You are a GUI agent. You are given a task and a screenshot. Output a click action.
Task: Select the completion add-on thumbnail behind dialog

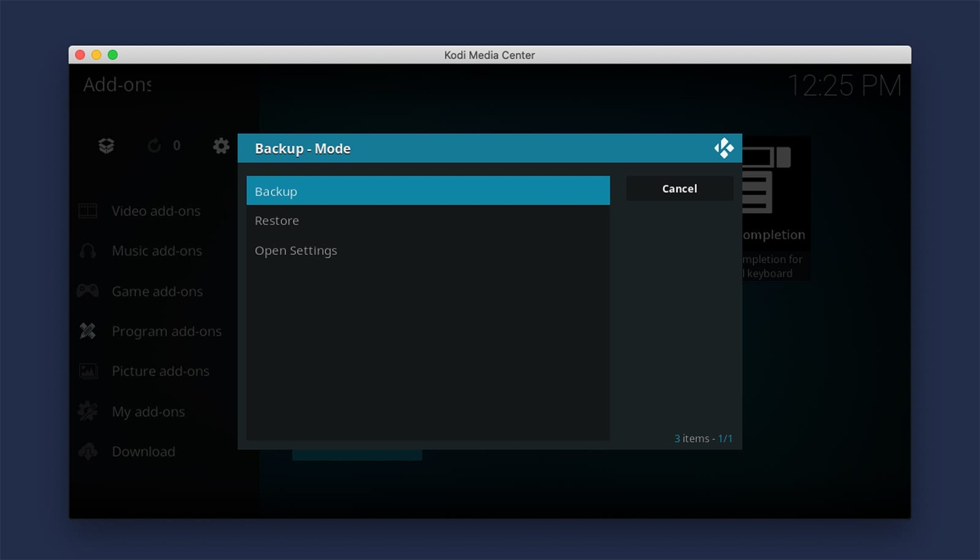click(x=776, y=208)
